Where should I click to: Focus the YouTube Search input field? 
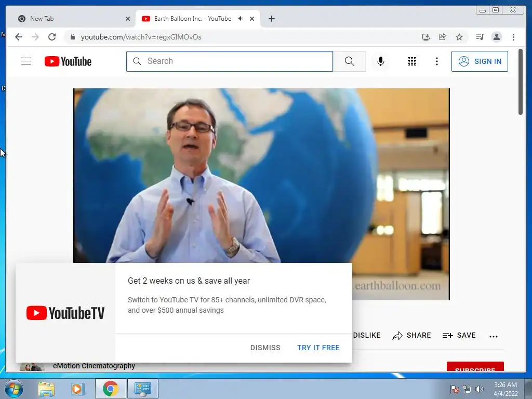[x=230, y=61]
